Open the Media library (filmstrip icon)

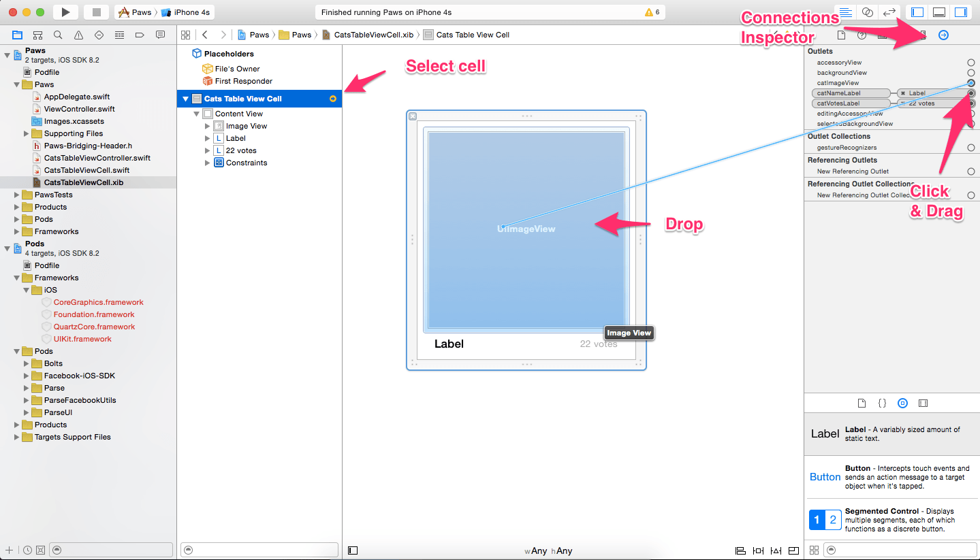(x=923, y=403)
